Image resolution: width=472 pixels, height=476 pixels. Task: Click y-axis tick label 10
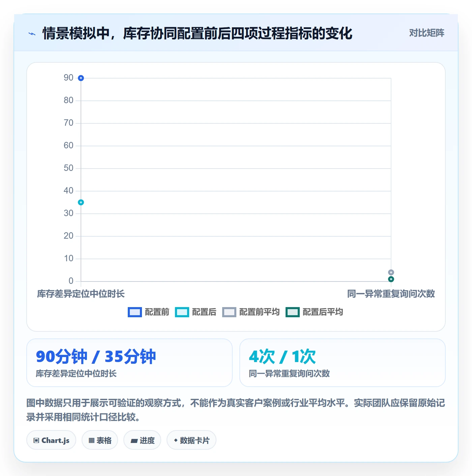click(x=68, y=259)
